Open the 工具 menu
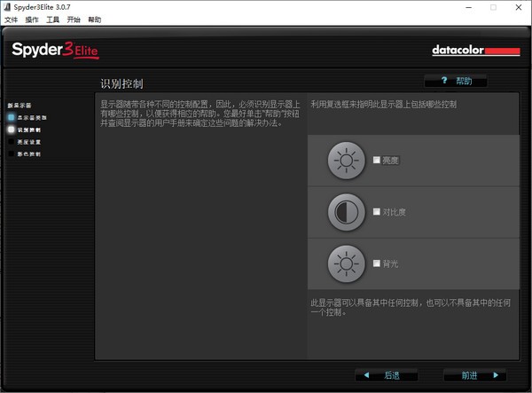 52,20
